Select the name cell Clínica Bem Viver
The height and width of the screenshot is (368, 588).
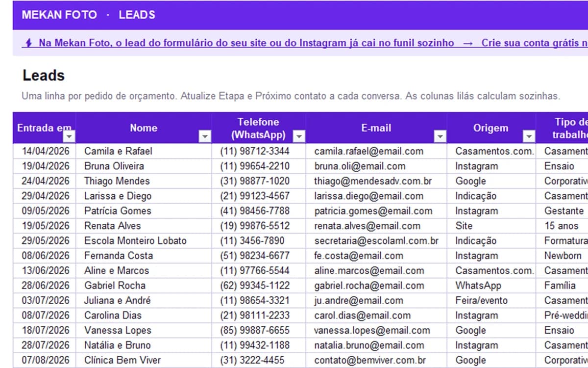[144, 360]
